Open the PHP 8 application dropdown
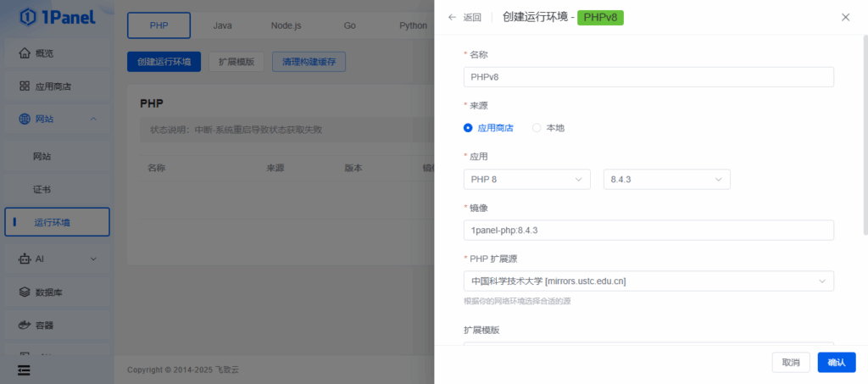This screenshot has width=868, height=384. tap(526, 180)
